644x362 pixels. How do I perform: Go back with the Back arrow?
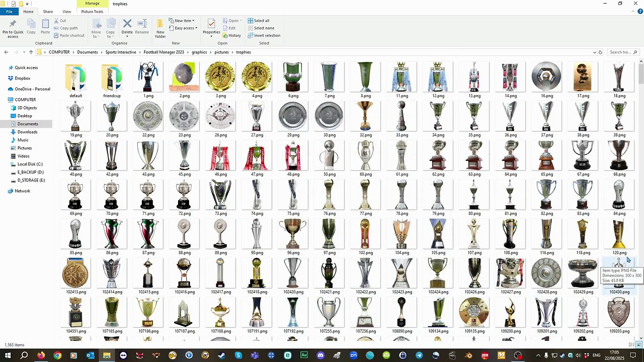pos(6,52)
